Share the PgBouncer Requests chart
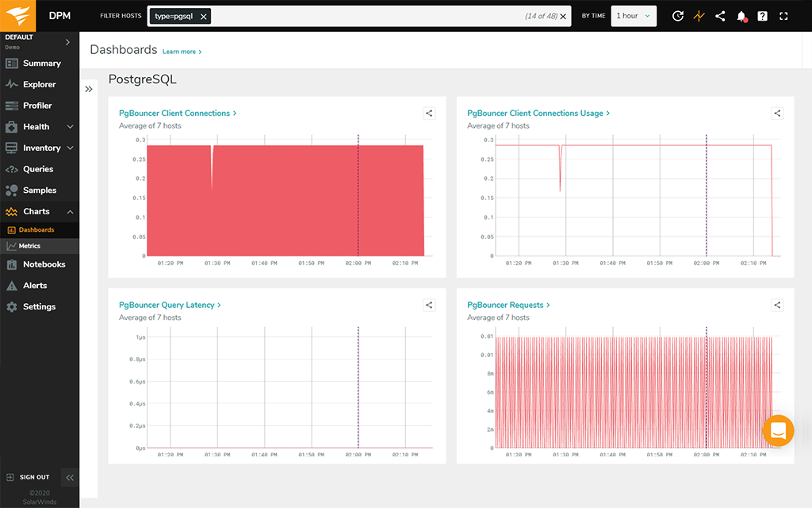Screen dimensions: 812x508 point(777,305)
